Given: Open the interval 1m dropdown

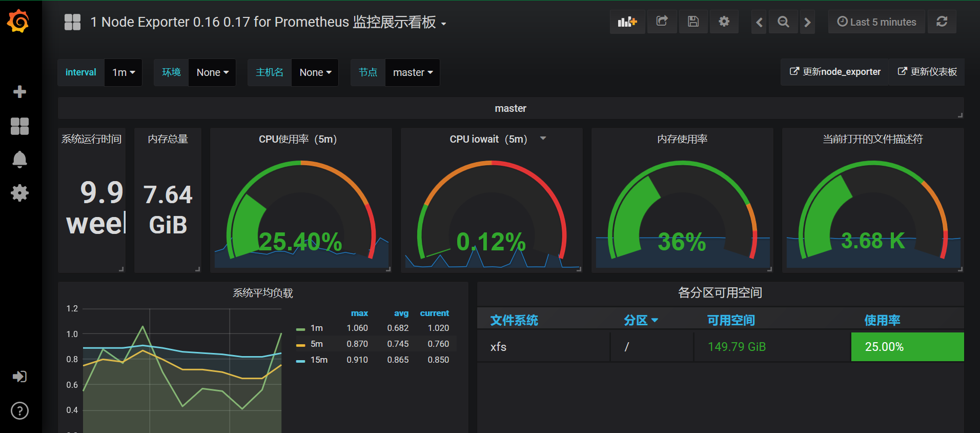Looking at the screenshot, I should [124, 72].
